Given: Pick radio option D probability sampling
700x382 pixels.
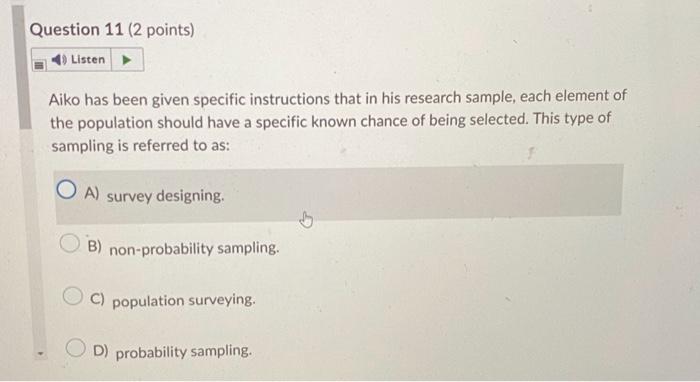Looking at the screenshot, I should 75,347.
